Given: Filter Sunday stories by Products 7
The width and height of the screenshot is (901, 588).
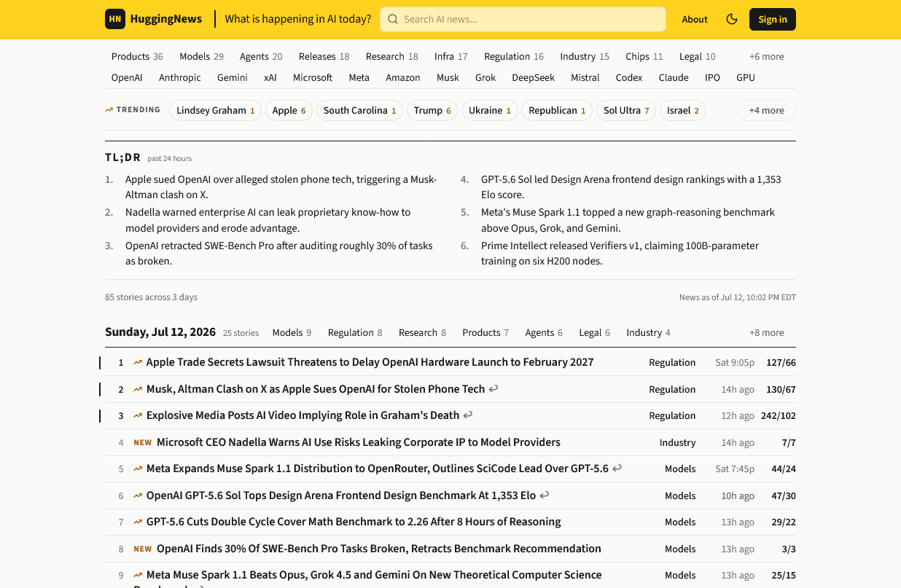Looking at the screenshot, I should (485, 332).
